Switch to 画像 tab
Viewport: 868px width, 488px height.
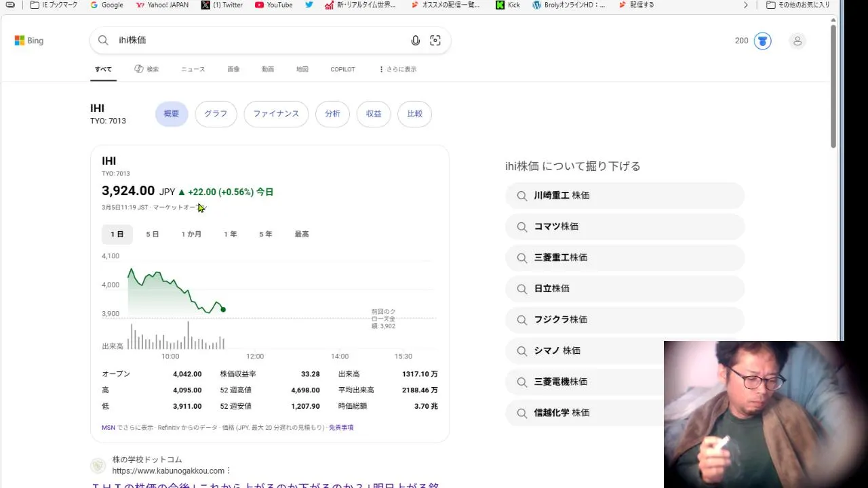coord(233,69)
